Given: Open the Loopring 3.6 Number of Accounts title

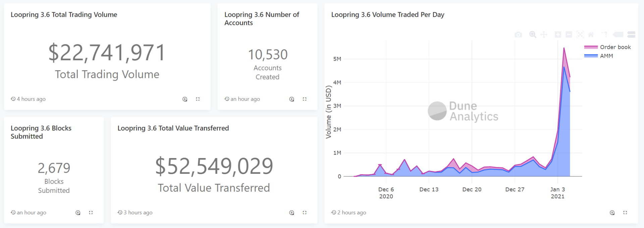Looking at the screenshot, I should coord(262,19).
